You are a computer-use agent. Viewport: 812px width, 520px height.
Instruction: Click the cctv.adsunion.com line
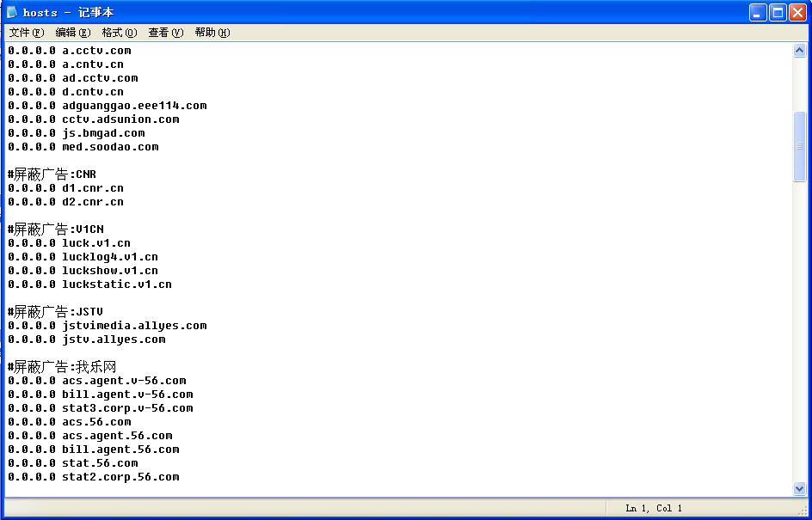[x=94, y=119]
